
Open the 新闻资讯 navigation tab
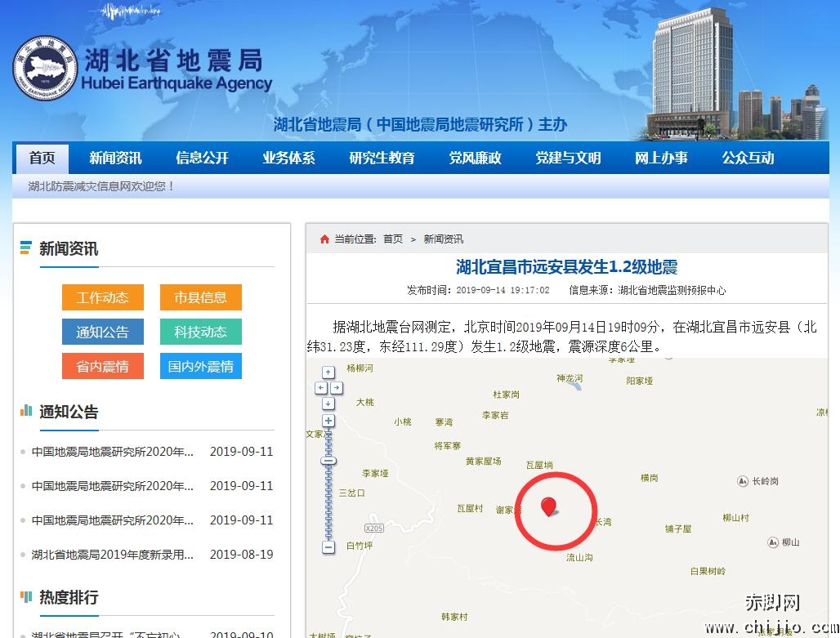115,158
